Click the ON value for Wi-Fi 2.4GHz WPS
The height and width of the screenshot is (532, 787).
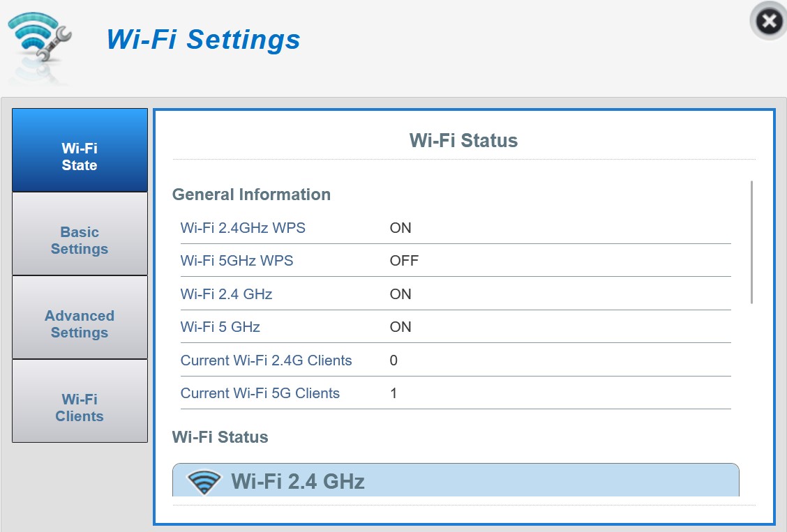[400, 228]
